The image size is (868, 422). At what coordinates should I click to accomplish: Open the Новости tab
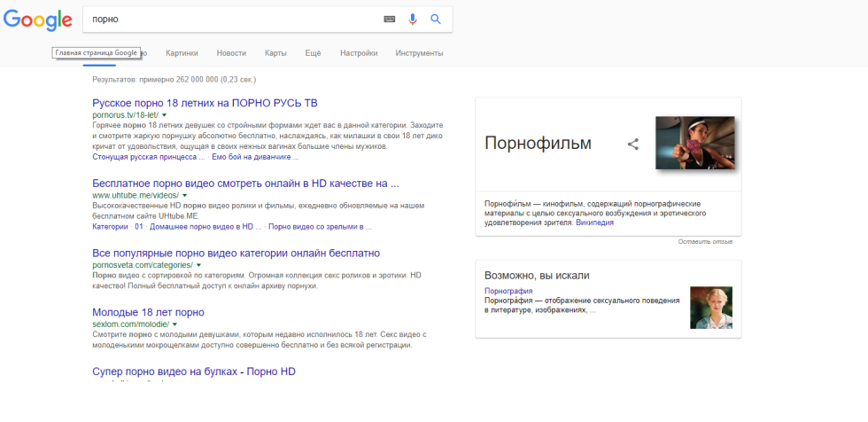(x=231, y=53)
